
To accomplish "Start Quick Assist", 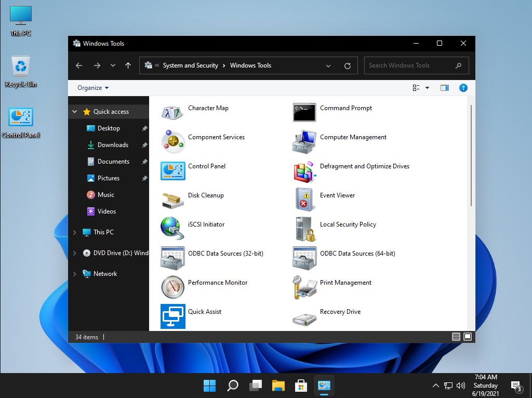I will (x=205, y=312).
